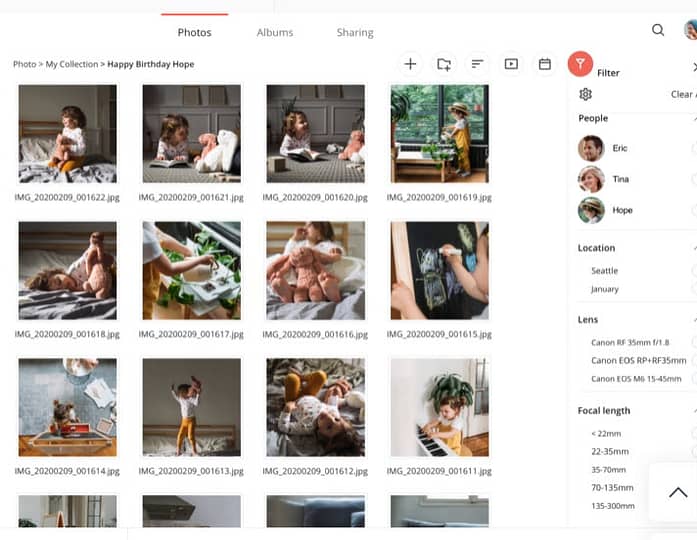Check the Eric people filter
This screenshot has width=697, height=540.
694,148
